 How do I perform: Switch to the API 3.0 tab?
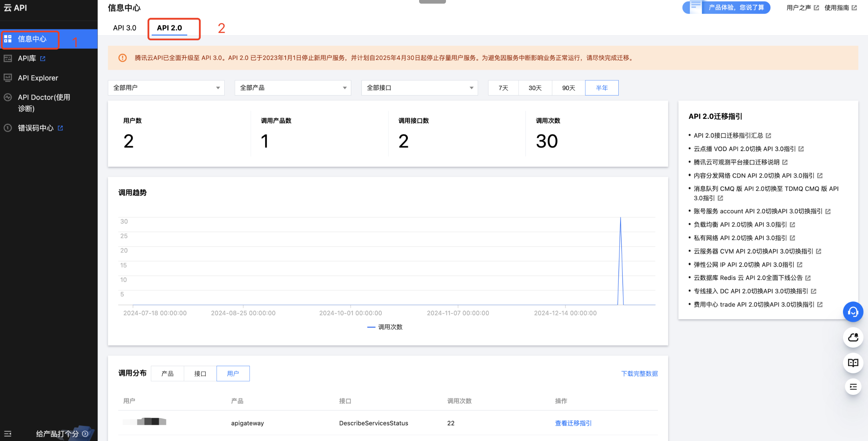pos(124,28)
